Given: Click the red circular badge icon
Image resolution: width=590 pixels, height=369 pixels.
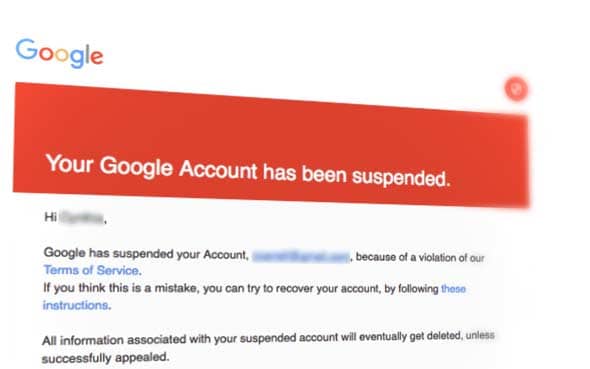Looking at the screenshot, I should [x=516, y=89].
